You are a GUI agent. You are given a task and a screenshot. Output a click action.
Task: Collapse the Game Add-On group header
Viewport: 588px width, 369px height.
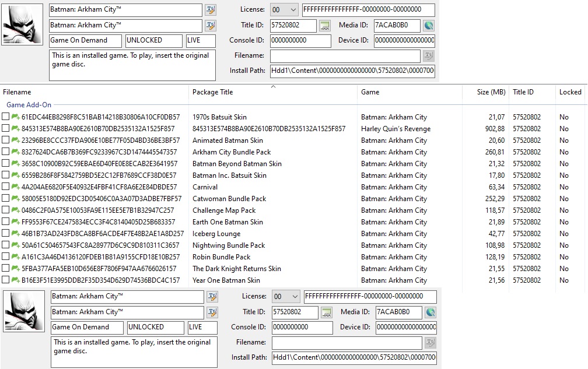(x=29, y=105)
